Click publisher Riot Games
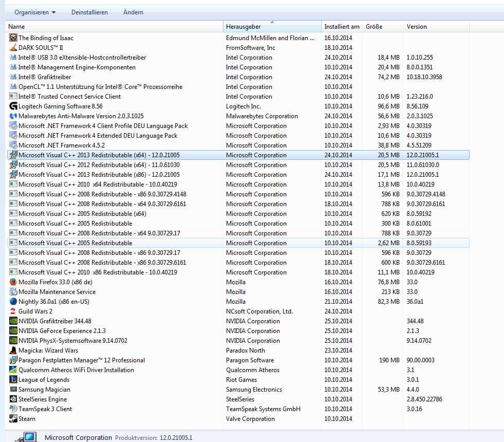 241,380
